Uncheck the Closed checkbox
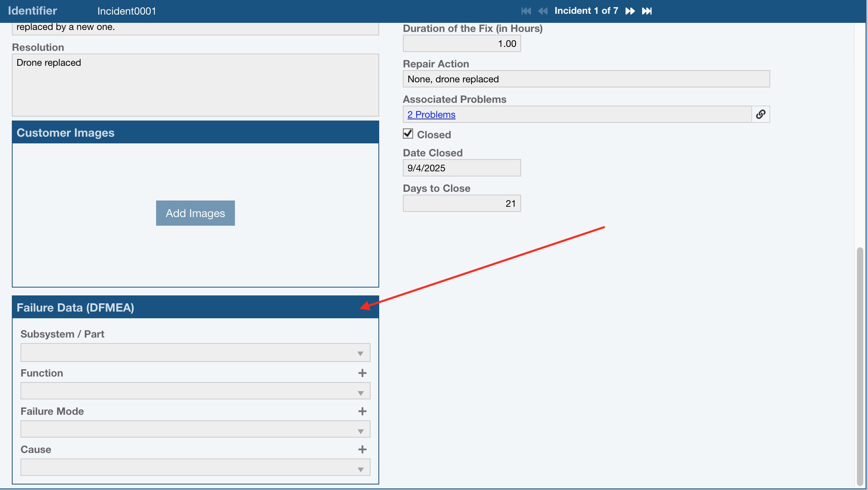The height and width of the screenshot is (490, 868). 408,134
